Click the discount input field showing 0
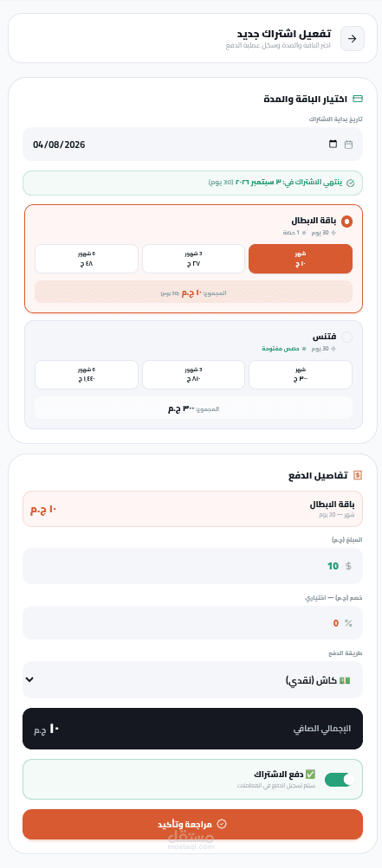382x868 pixels. click(x=192, y=623)
